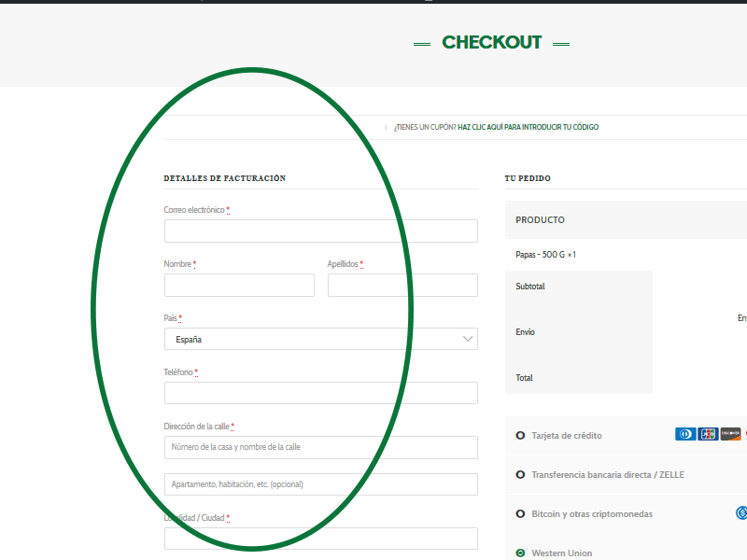Open the País dropdown showing España

click(320, 339)
